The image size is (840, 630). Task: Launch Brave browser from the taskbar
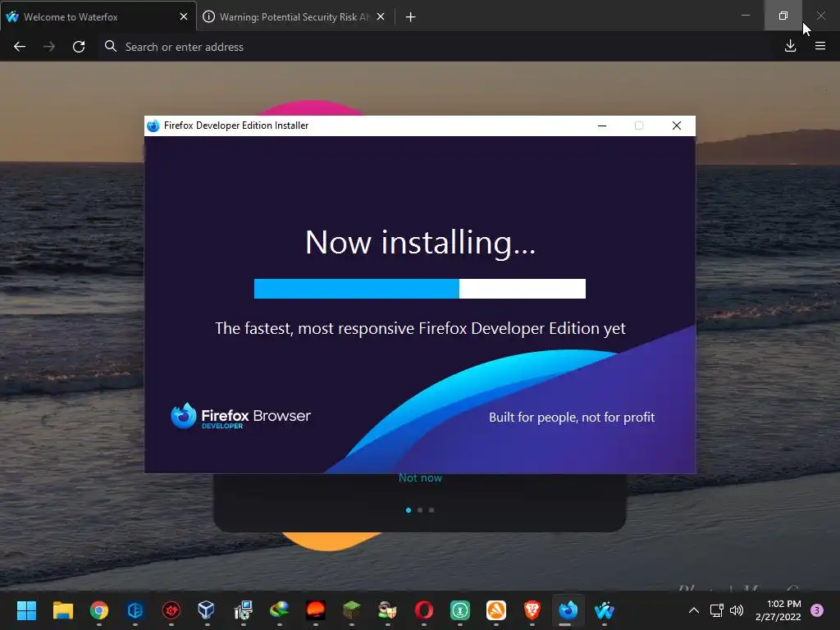tap(532, 610)
